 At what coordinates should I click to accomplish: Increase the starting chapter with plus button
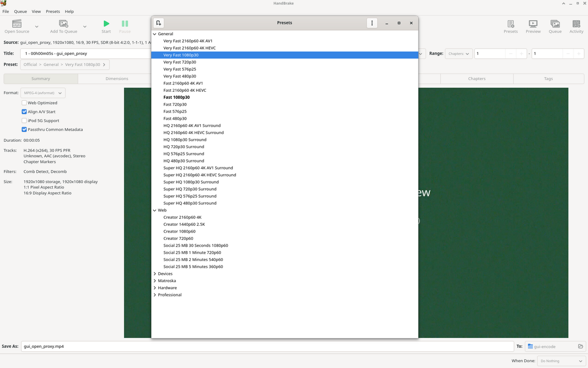tap(521, 53)
